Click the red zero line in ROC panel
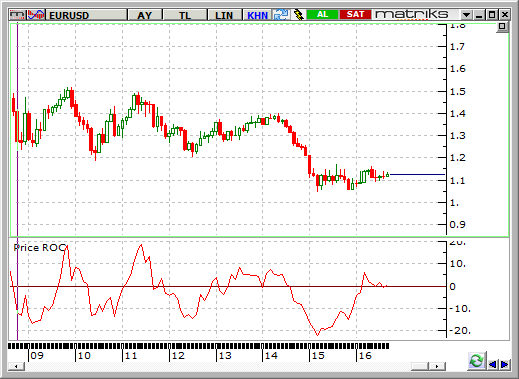The height and width of the screenshot is (379, 519). (x=228, y=286)
